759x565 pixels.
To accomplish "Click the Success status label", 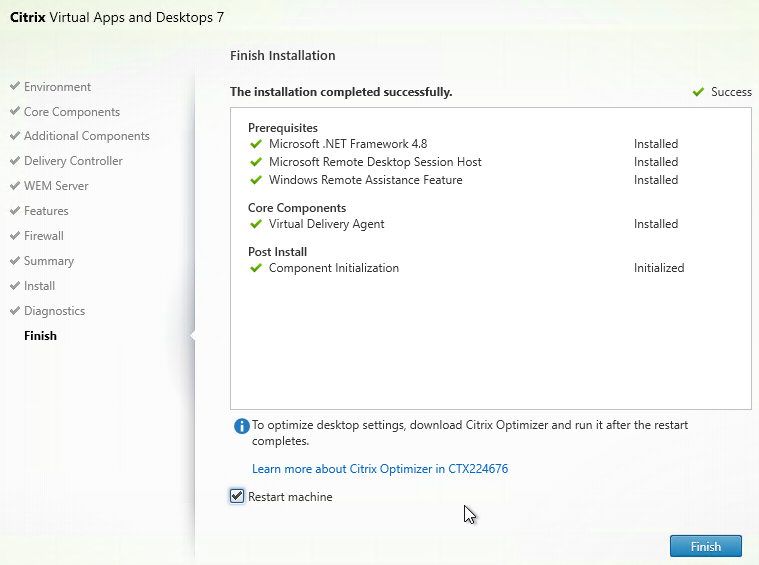I will [x=731, y=92].
